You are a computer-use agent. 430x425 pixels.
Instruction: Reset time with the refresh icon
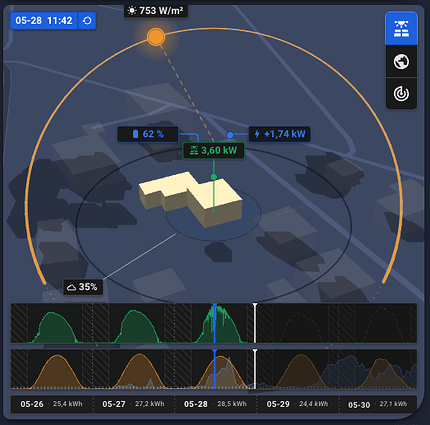(x=87, y=21)
